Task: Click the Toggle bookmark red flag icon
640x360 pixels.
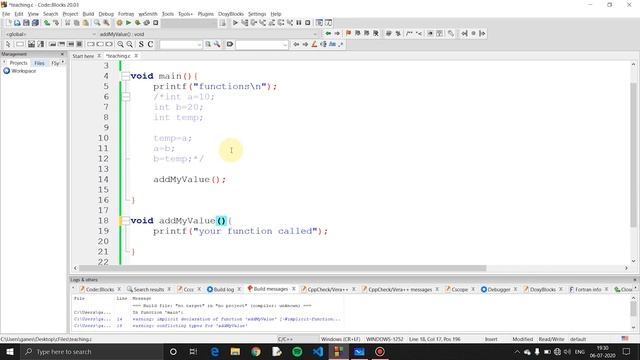Action: coord(348,33)
